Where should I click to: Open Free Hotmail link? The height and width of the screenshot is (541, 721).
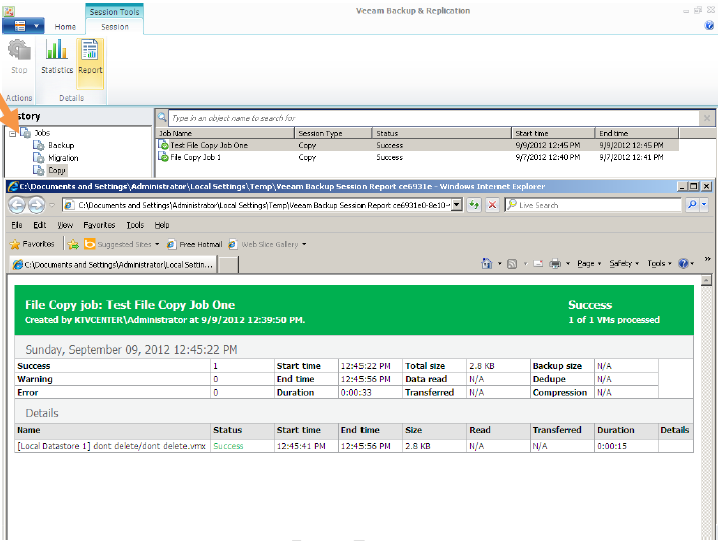tap(194, 244)
